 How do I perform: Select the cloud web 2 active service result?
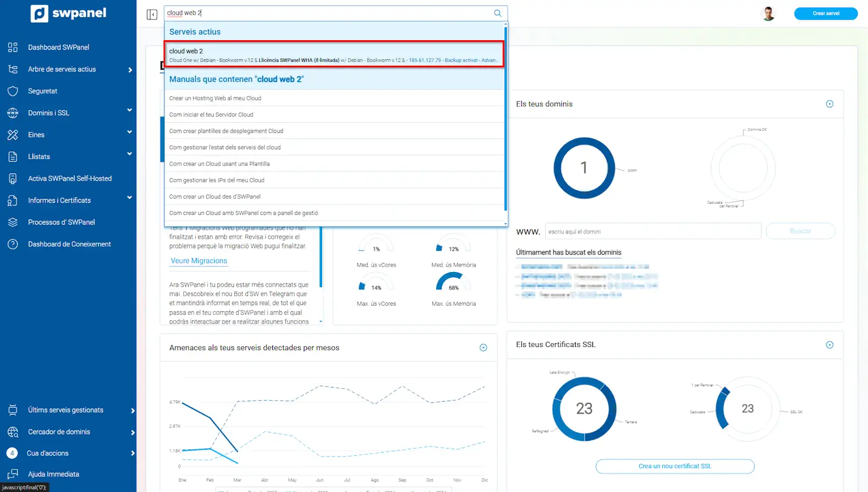(x=334, y=55)
